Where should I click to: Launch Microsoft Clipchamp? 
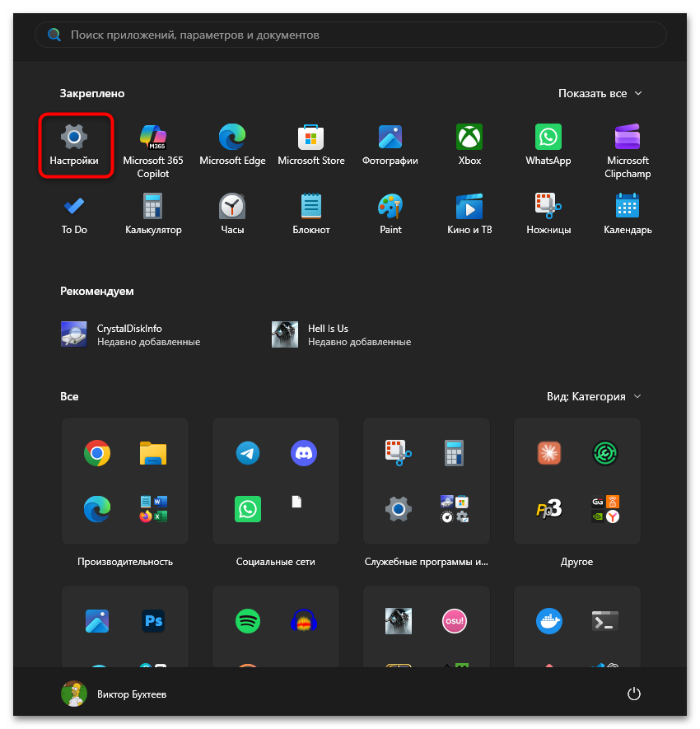(x=628, y=151)
